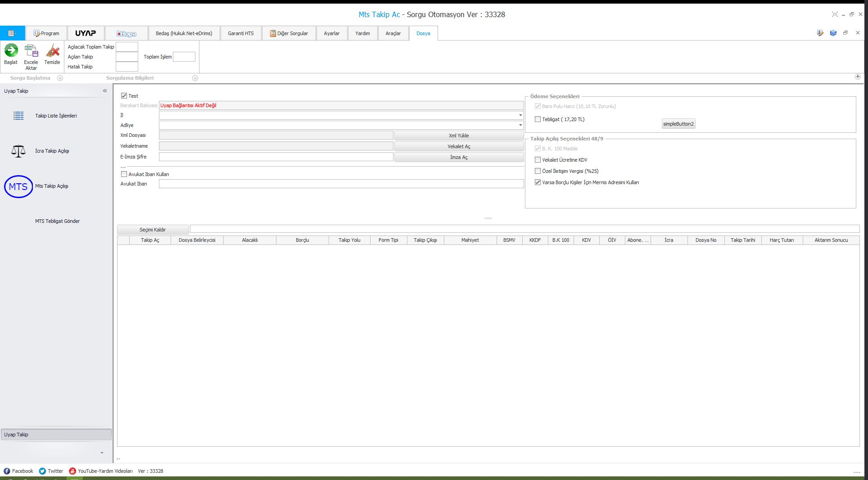Click the green Başlat start icon
The image size is (868, 480).
click(11, 50)
